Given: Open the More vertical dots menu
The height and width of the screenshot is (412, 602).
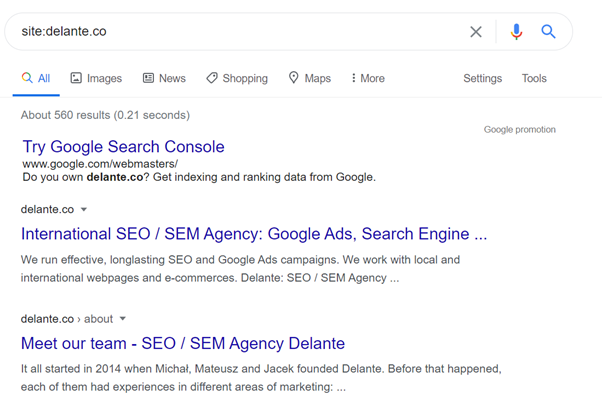Looking at the screenshot, I should pyautogui.click(x=353, y=78).
